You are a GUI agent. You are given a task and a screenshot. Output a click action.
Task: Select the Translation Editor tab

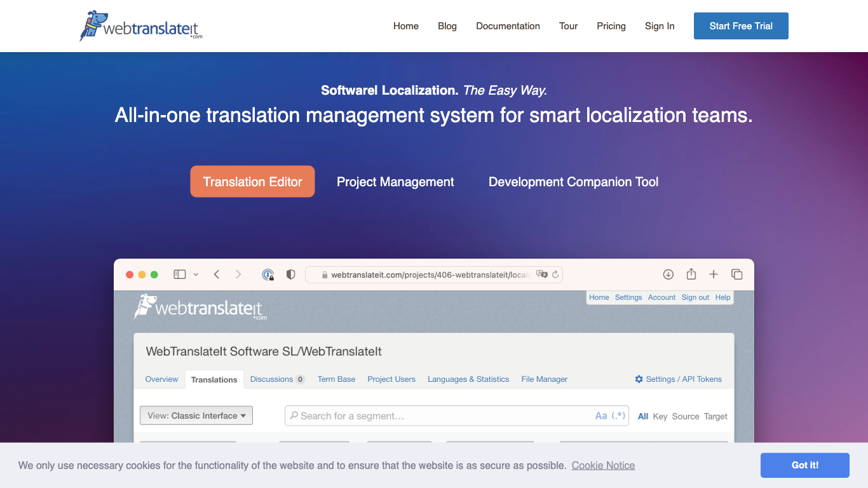[252, 182]
